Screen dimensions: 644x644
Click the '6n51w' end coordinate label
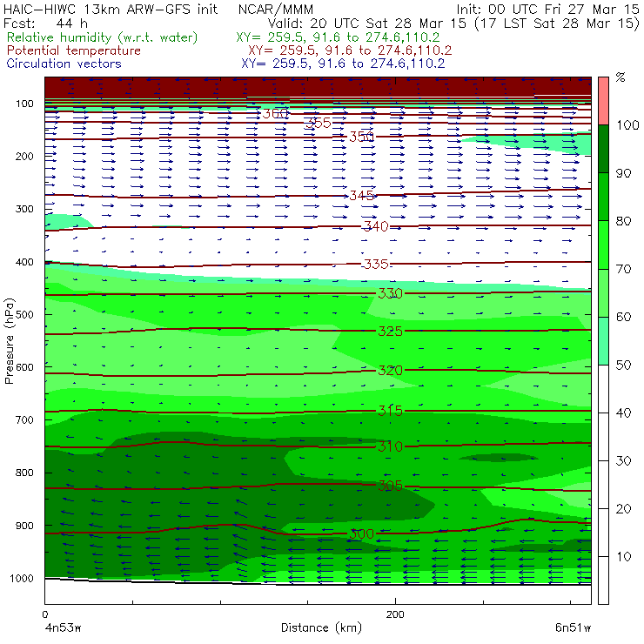(573, 628)
